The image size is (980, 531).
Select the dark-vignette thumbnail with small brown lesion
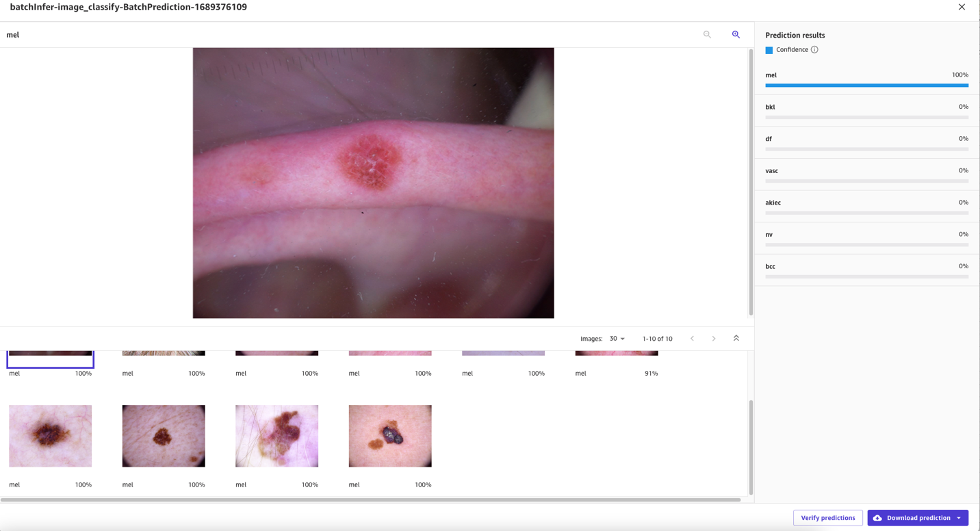(164, 436)
